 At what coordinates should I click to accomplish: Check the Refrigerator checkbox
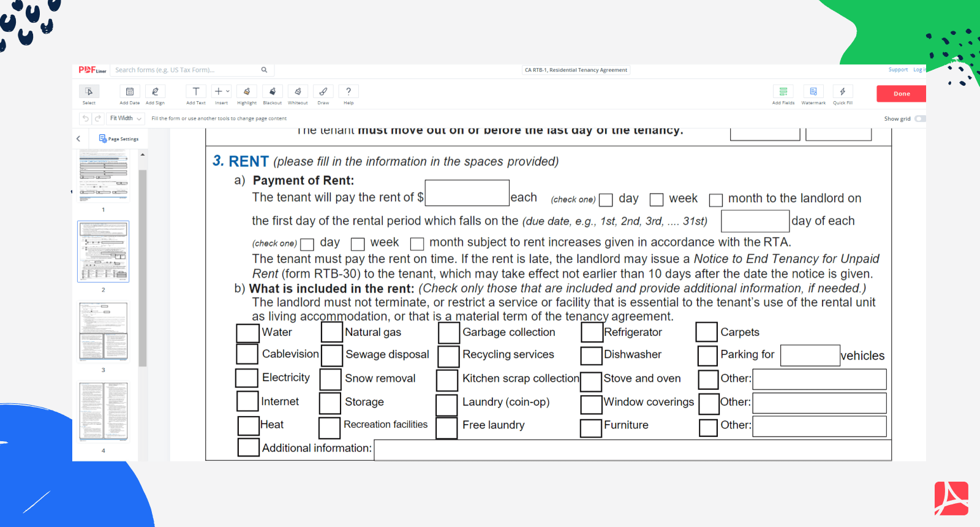click(592, 333)
